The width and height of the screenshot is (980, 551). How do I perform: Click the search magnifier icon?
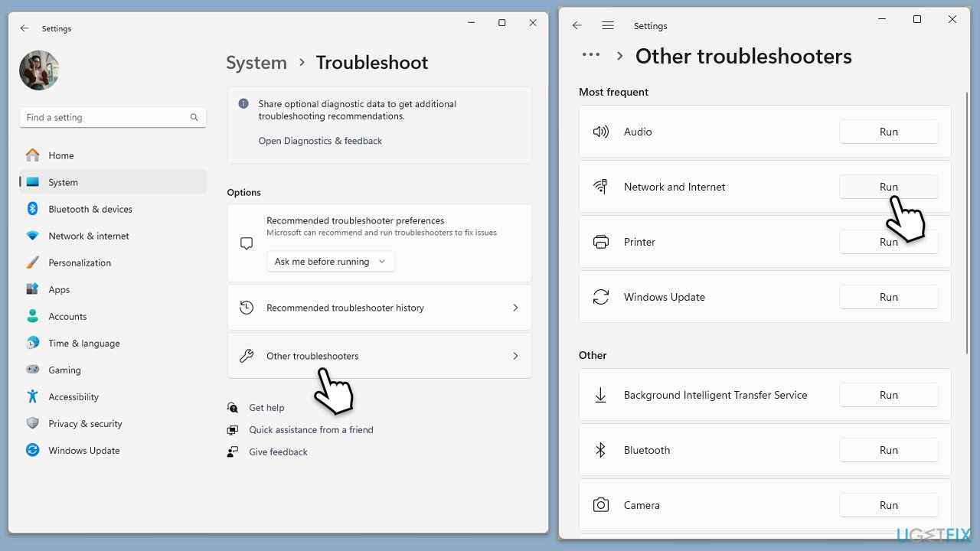pos(194,117)
